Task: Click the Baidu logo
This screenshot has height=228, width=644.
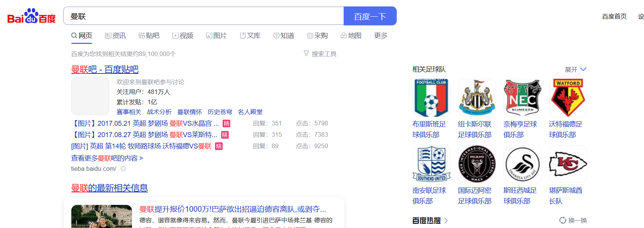Action: [31, 16]
